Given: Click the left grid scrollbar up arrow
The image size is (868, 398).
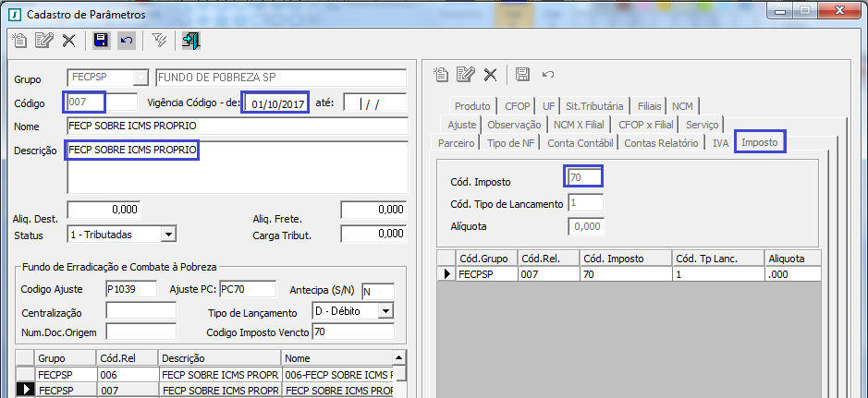Looking at the screenshot, I should pyautogui.click(x=398, y=357).
